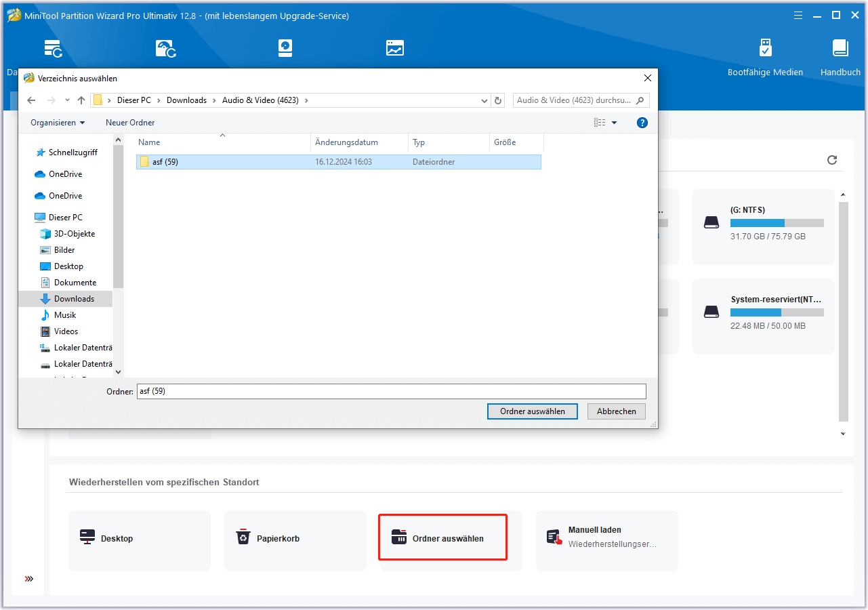The width and height of the screenshot is (868, 610).
Task: Click the disk benchmark icon in MiniTool toolbar
Action: coord(285,48)
